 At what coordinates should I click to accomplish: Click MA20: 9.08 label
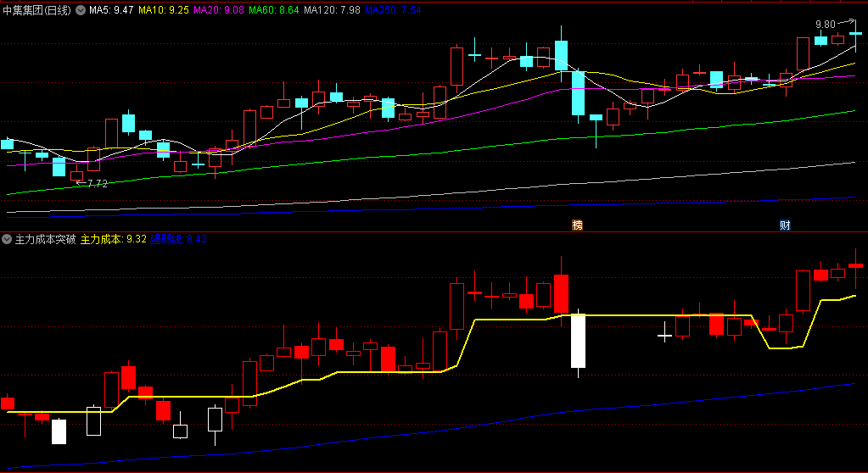tap(219, 10)
